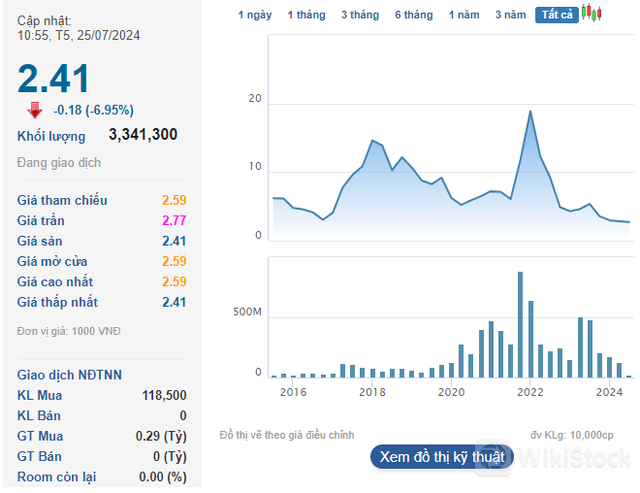Click the active 'Tất cả' tab
Viewport: 640px width, 493px height.
(x=556, y=15)
